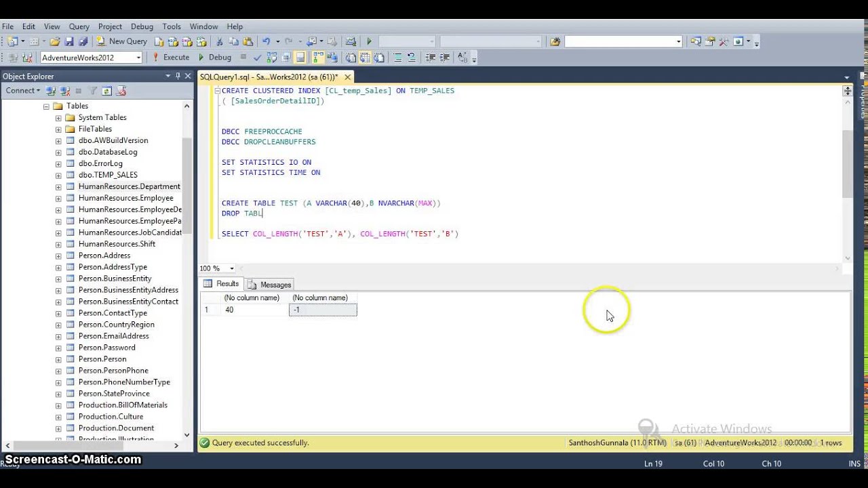
Task: Open the Query menu
Action: pyautogui.click(x=79, y=26)
